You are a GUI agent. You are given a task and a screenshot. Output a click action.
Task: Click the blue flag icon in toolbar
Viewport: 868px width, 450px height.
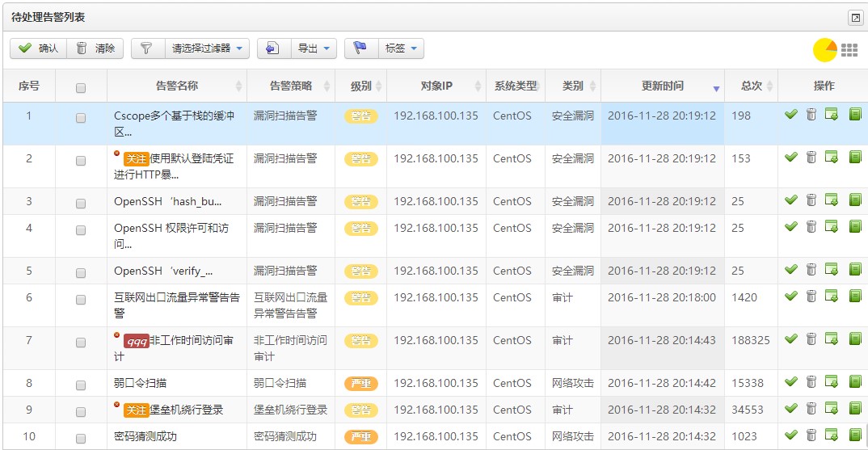point(360,48)
